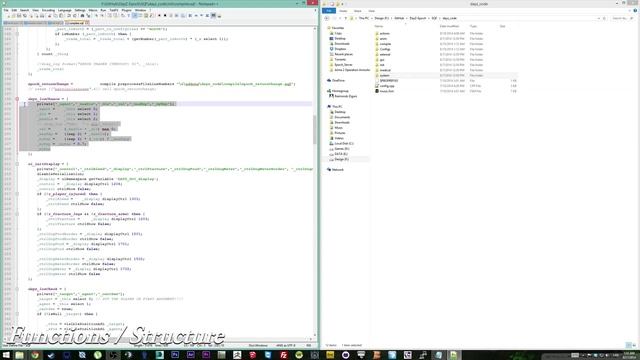Open the Edit menu in Notepad++

14,10
